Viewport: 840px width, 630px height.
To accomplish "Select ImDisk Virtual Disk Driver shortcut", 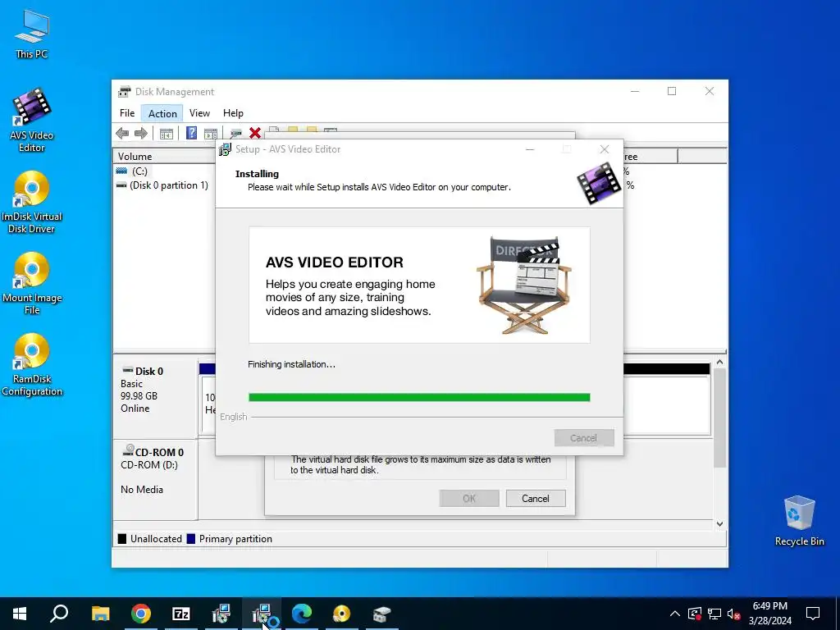I will click(x=32, y=202).
